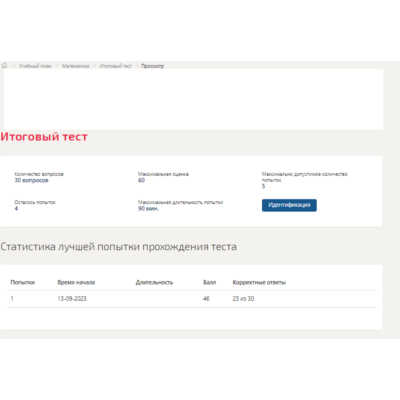Click the 'Идентификация' button
The width and height of the screenshot is (400, 400).
pos(289,205)
